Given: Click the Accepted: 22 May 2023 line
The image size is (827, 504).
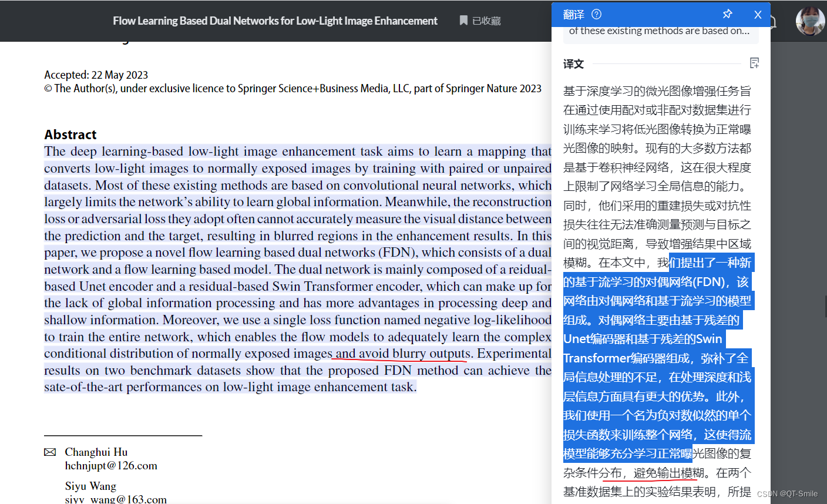Looking at the screenshot, I should point(96,75).
